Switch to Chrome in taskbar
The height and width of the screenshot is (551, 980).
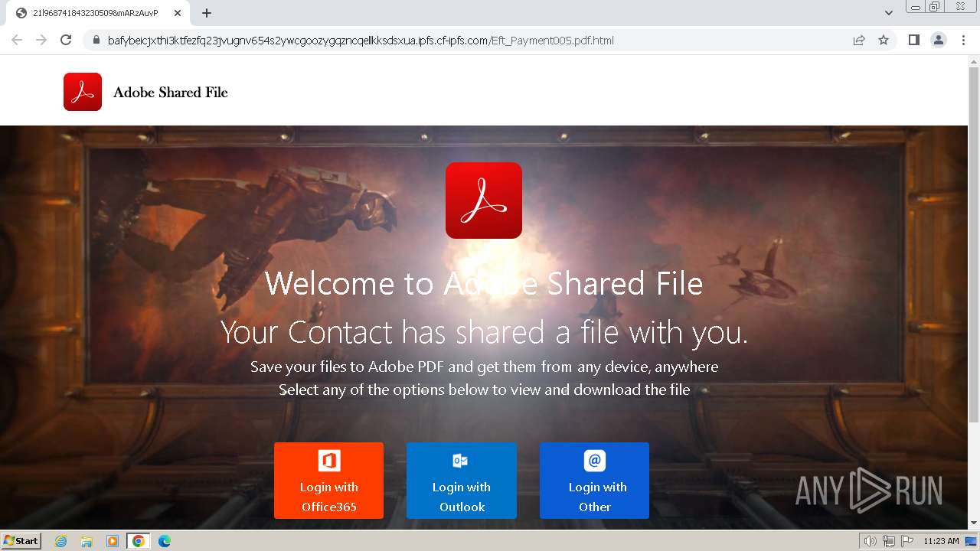(x=139, y=541)
